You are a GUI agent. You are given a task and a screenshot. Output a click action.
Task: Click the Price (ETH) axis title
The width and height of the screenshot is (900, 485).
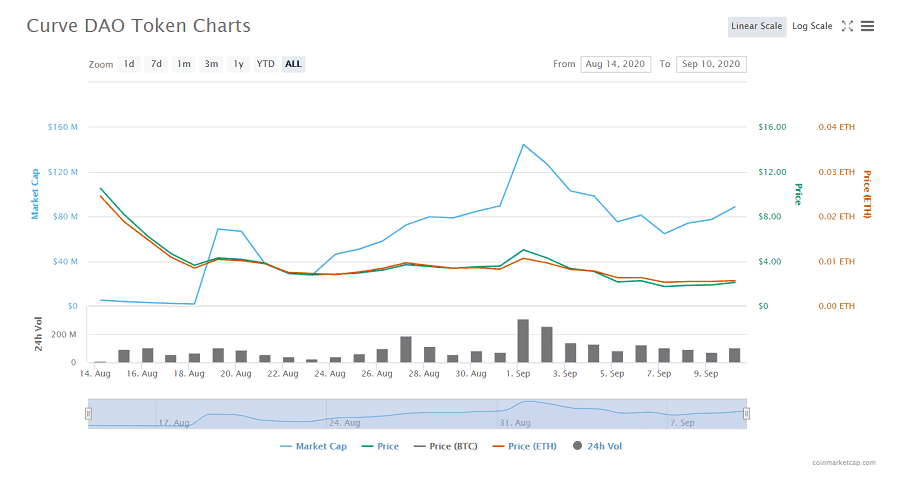pyautogui.click(x=867, y=194)
